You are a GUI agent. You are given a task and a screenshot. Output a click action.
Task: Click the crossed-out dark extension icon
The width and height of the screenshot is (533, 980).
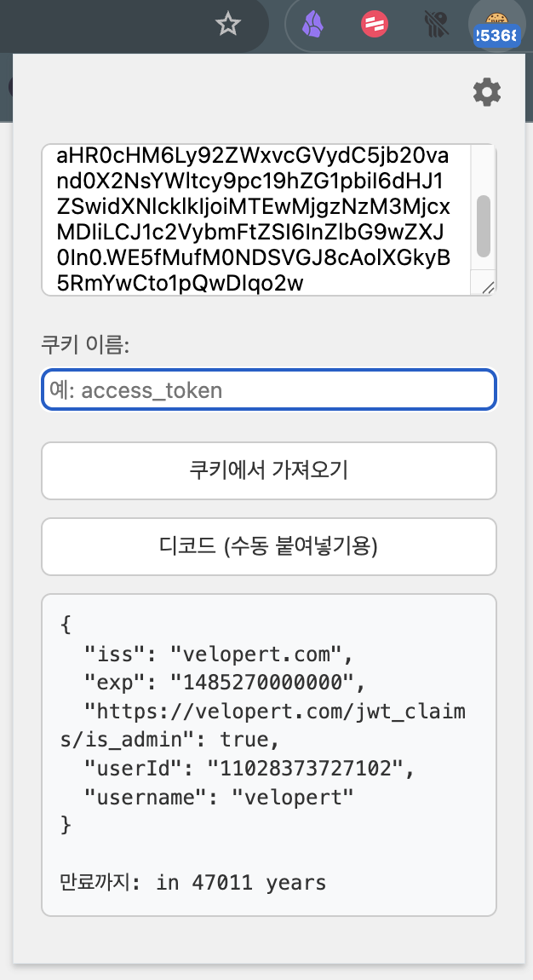pos(436,25)
